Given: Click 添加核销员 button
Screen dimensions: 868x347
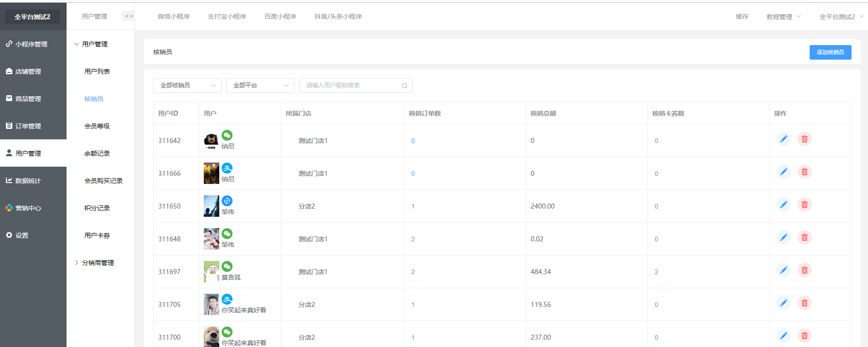Looking at the screenshot, I should 830,52.
